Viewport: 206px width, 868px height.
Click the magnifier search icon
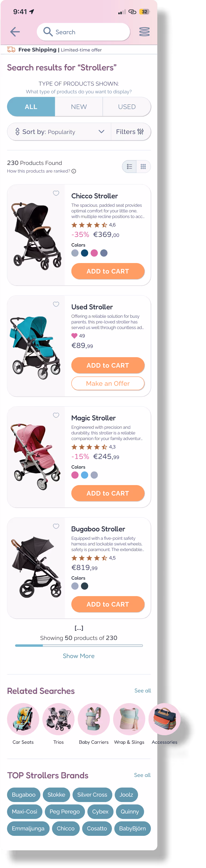click(48, 32)
